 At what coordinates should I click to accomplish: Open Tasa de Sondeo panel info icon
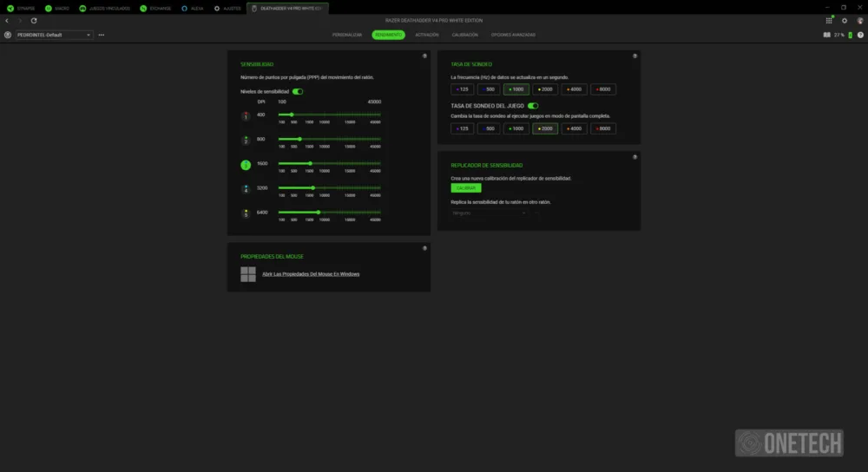coord(635,56)
